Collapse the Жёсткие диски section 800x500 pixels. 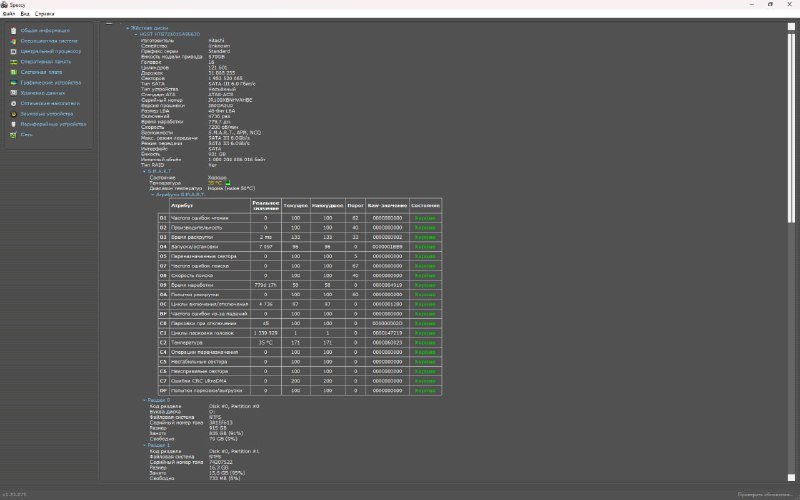pyautogui.click(x=128, y=28)
